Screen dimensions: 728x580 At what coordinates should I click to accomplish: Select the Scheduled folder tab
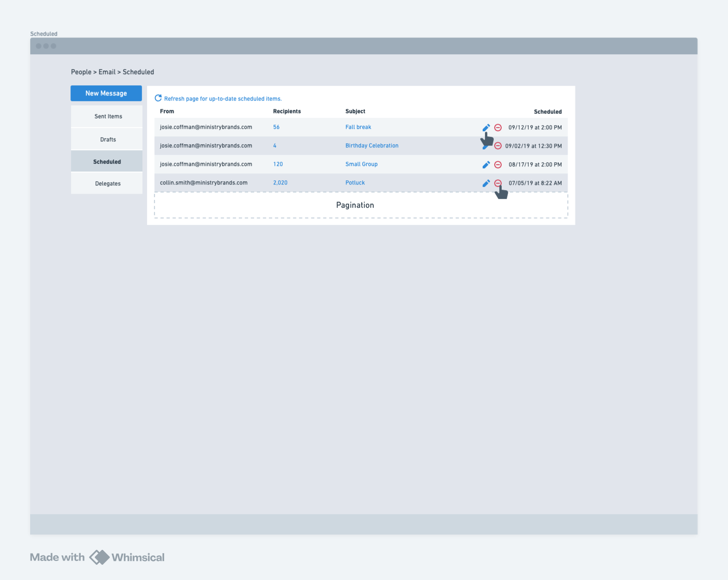coord(107,161)
